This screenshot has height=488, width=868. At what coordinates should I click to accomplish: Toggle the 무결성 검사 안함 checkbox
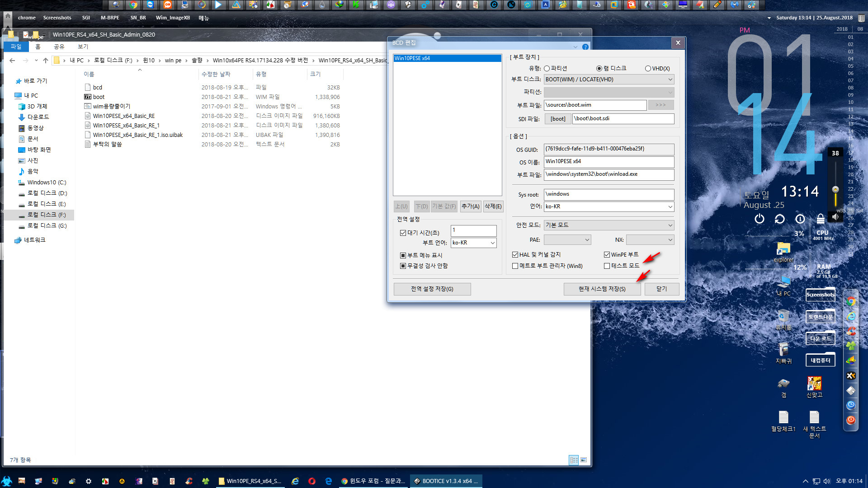[x=403, y=266]
